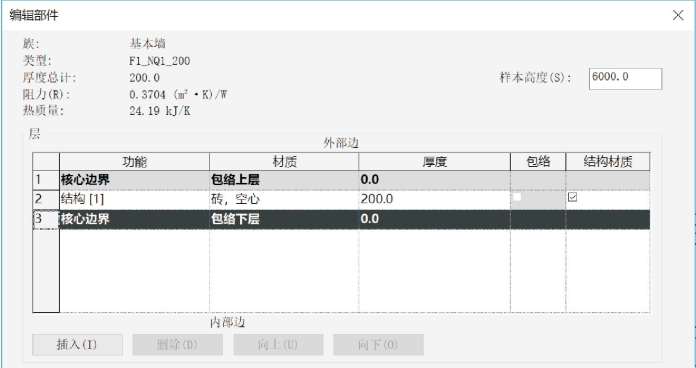696x368 pixels.
Task: Click the 结构材质 column header
Action: click(608, 162)
